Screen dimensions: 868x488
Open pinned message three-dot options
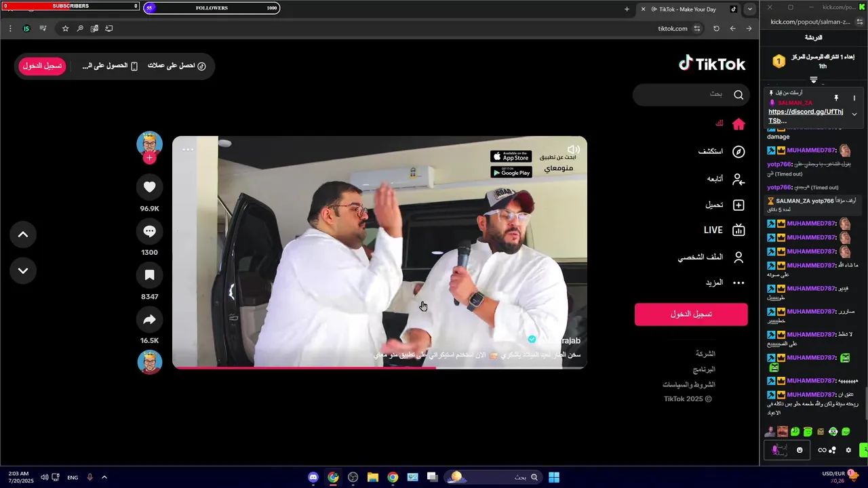854,98
